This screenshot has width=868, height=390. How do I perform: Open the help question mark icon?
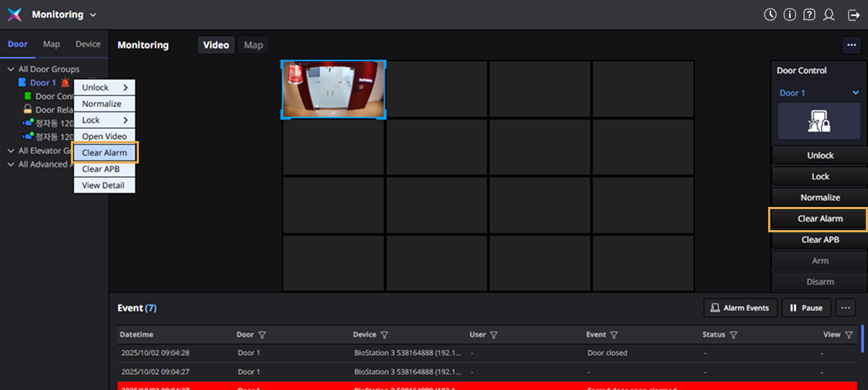(x=809, y=14)
